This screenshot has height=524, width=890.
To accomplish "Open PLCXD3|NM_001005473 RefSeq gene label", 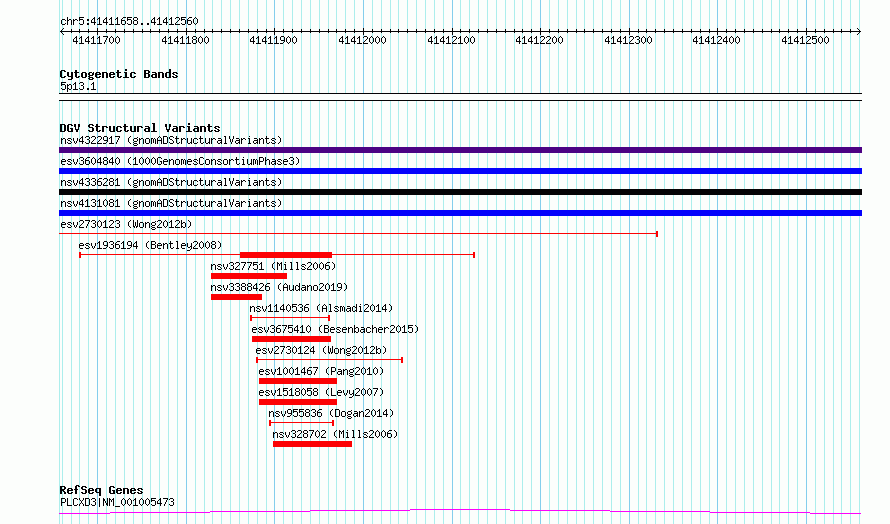I will coord(117,502).
